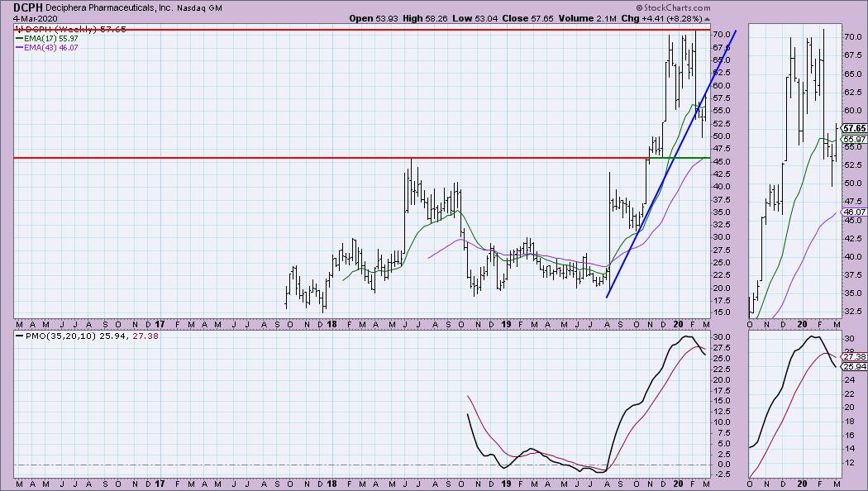This screenshot has height=491, width=868.
Task: Select the High 58.26 value
Action: click(x=425, y=18)
